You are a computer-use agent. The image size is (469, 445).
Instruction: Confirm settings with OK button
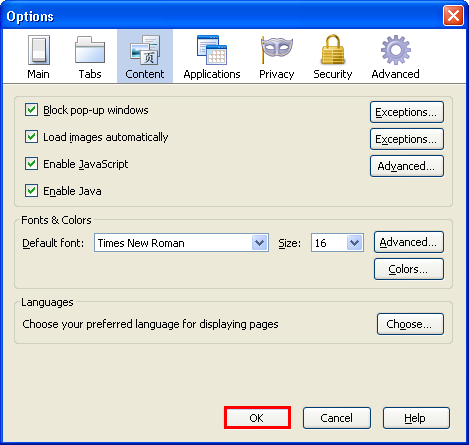(257, 418)
